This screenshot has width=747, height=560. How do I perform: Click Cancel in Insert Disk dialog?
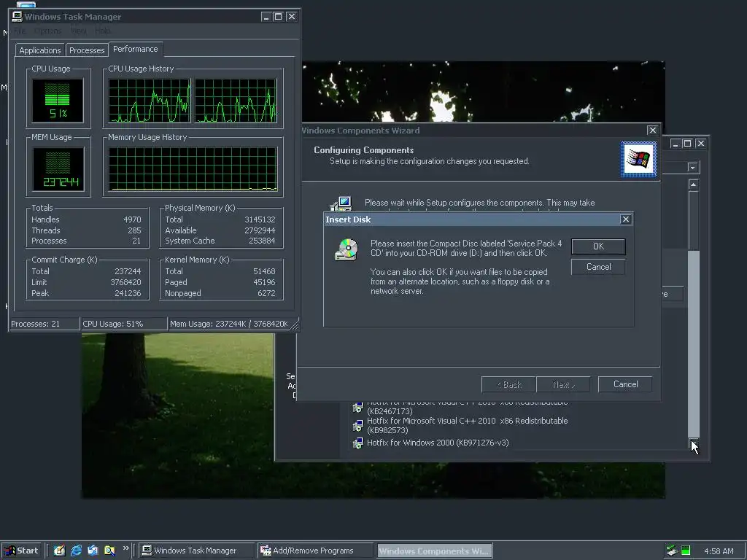pos(598,267)
